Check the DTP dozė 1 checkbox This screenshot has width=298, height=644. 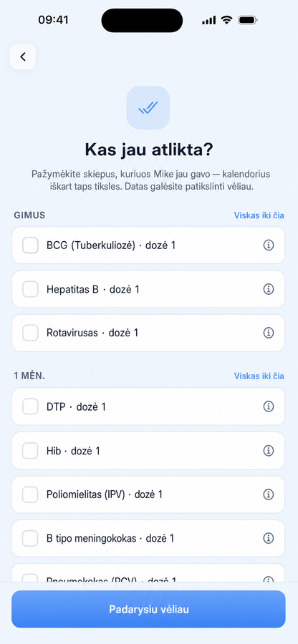pos(30,406)
